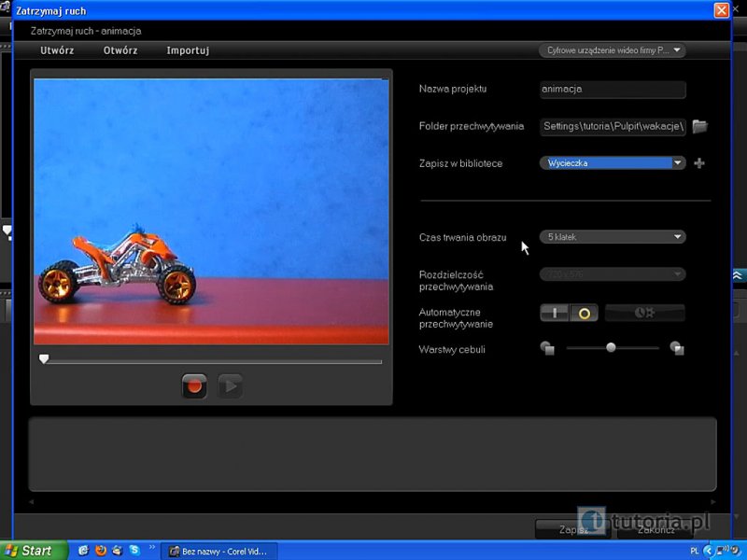Viewport: 747px width, 560px height.
Task: Click the left onion skin icon
Action: click(x=547, y=348)
